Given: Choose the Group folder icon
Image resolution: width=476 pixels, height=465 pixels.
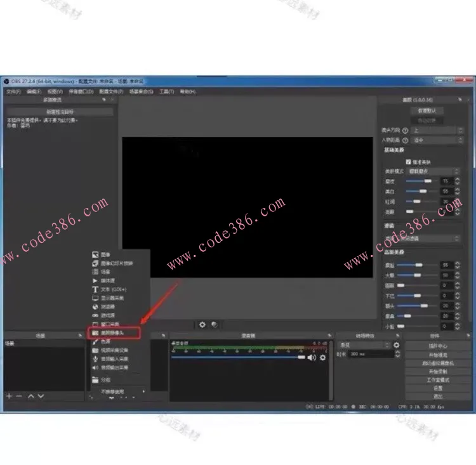Looking at the screenshot, I should tap(95, 380).
